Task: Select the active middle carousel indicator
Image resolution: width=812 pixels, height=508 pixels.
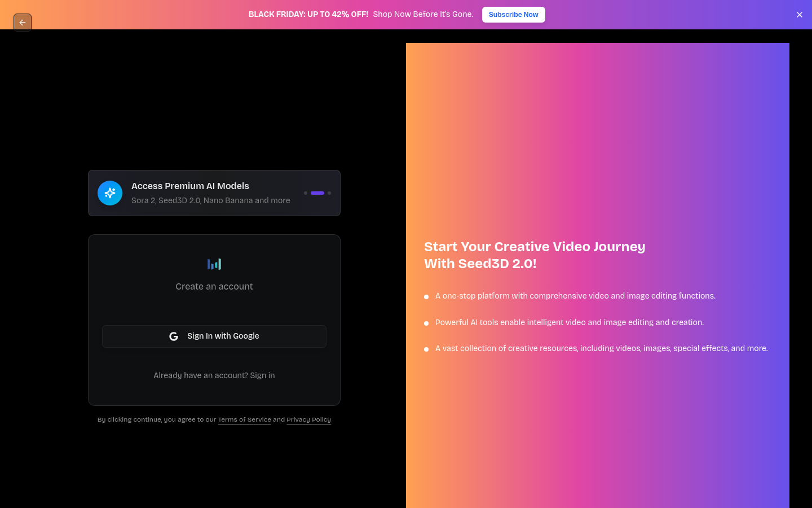Action: point(317,193)
